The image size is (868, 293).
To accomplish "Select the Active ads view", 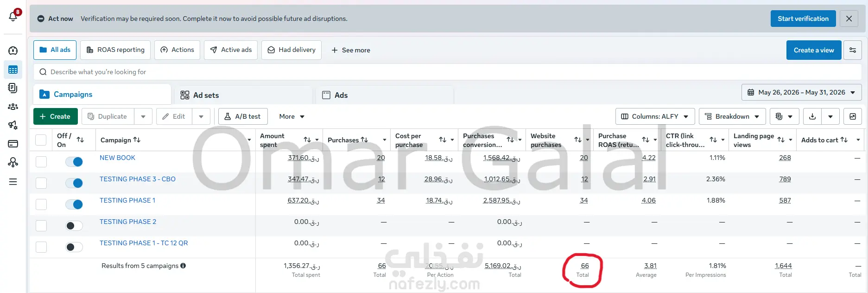I will tap(231, 50).
